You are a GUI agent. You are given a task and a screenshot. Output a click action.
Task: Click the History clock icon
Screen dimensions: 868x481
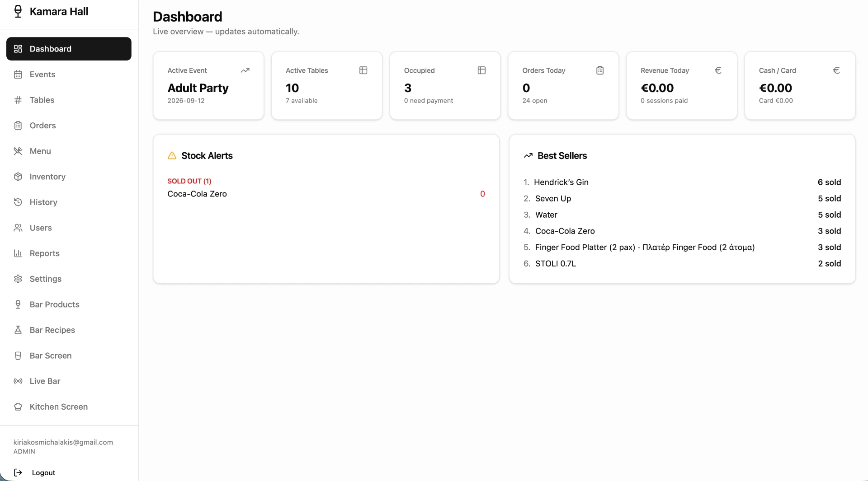[x=18, y=202]
